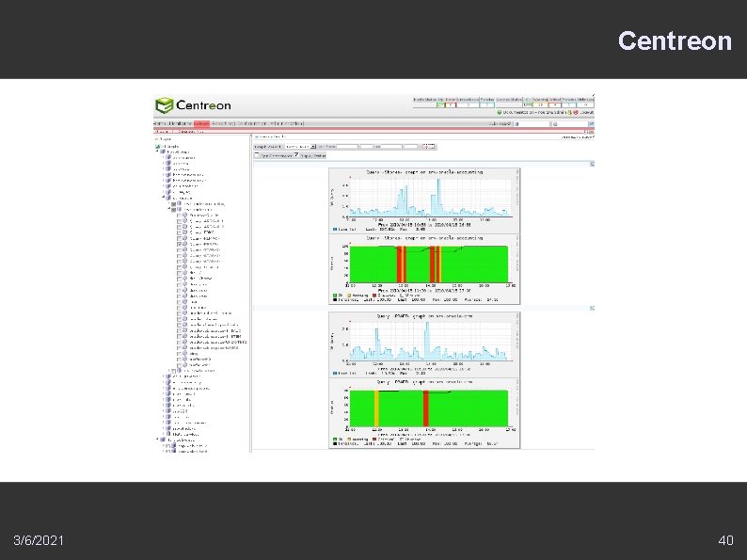Uncheck the ticked Query service under srv-oracle-crm
Viewport: 747px width, 560px height.
(x=179, y=244)
